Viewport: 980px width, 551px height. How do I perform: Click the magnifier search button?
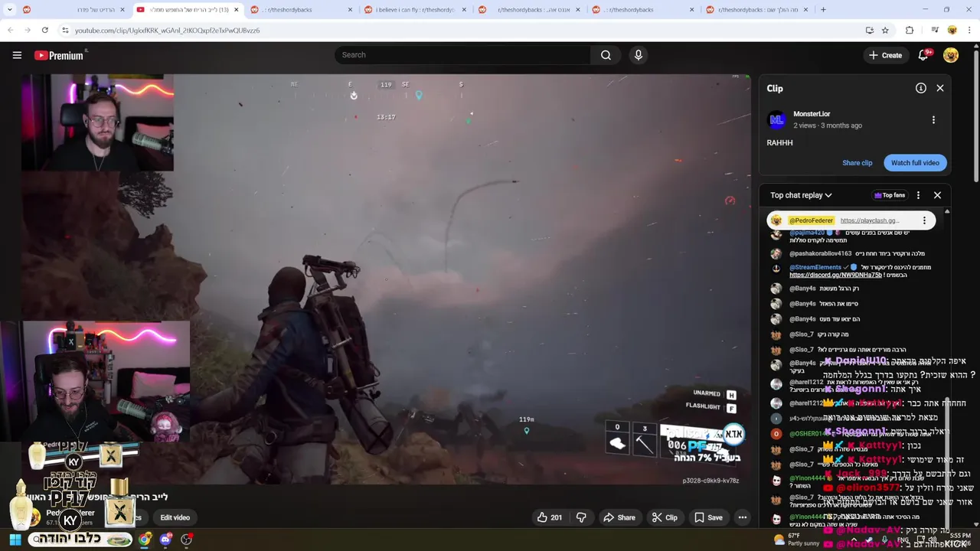606,55
